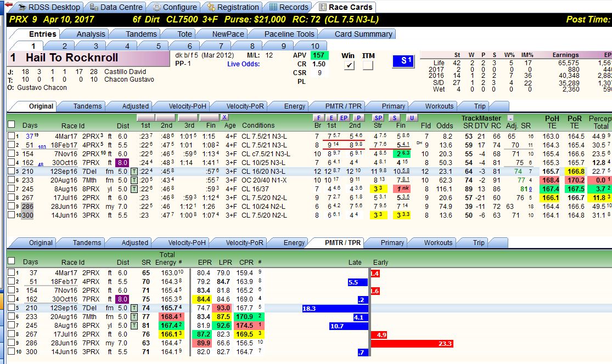Viewport: 612px width, 364px height.
Task: Click horse name Hail To Rocknroll
Action: click(72, 58)
